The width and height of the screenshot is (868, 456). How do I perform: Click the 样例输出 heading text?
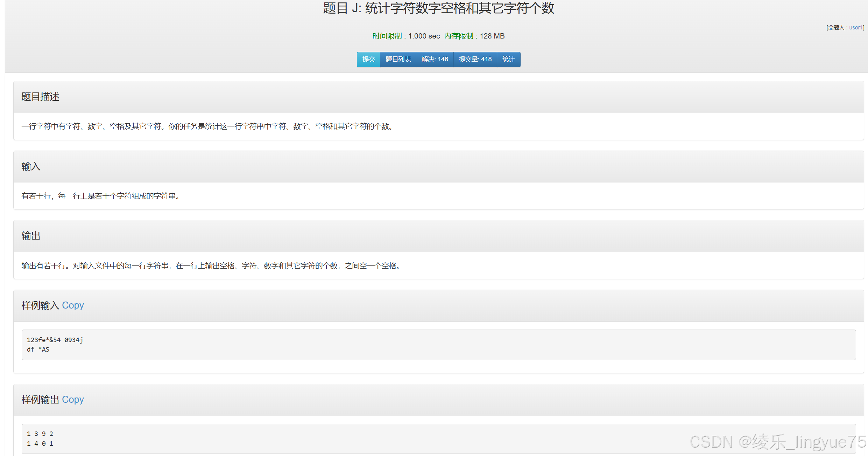pos(40,400)
